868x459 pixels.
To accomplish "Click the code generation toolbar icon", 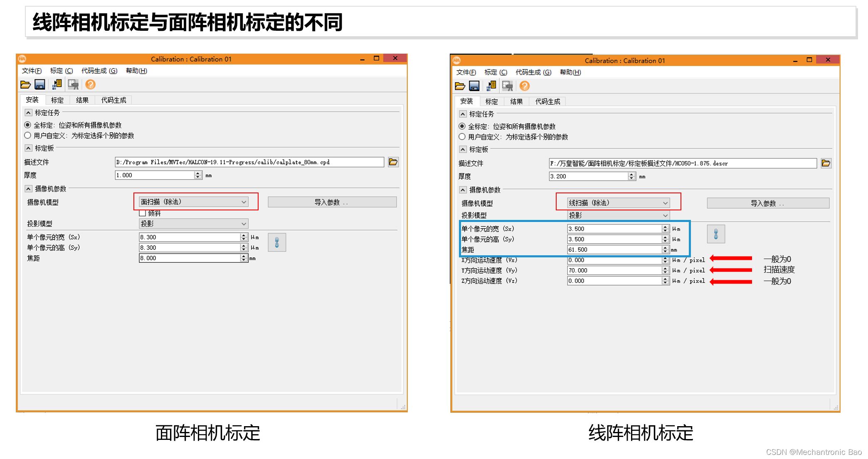I will coord(57,84).
